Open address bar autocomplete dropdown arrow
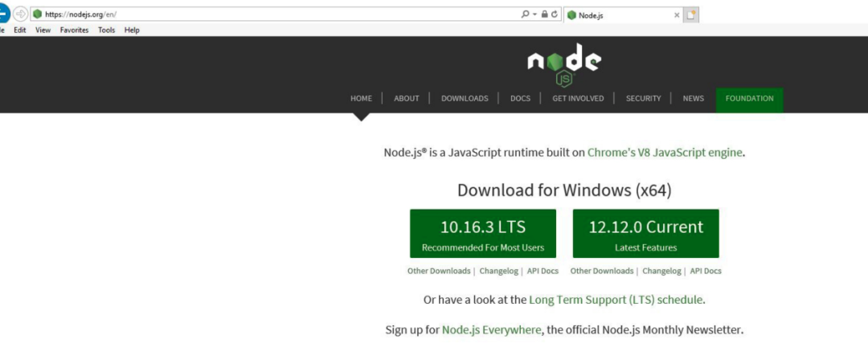 pyautogui.click(x=535, y=14)
